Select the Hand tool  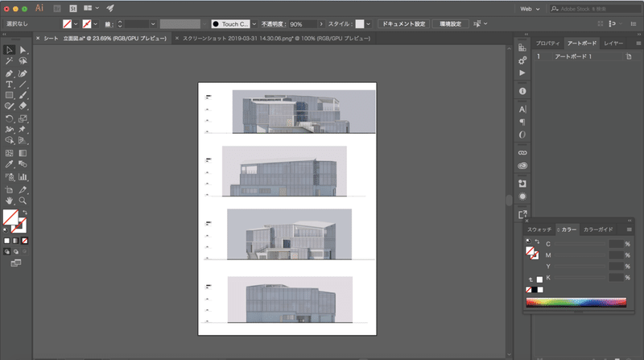pos(9,201)
